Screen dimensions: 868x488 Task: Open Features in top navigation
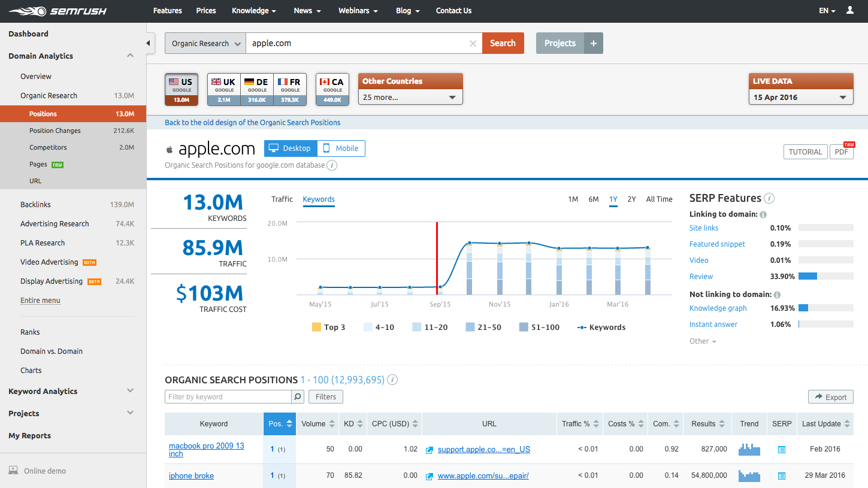[x=168, y=11]
